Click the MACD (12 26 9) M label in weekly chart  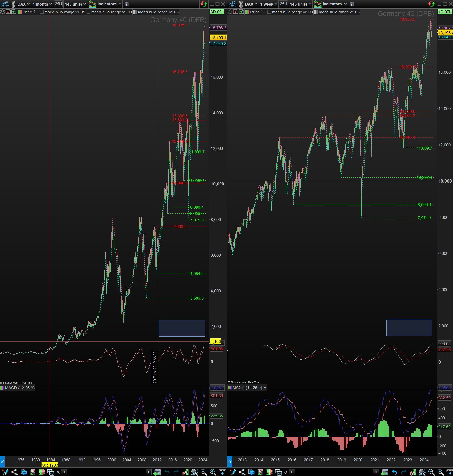[x=247, y=388]
